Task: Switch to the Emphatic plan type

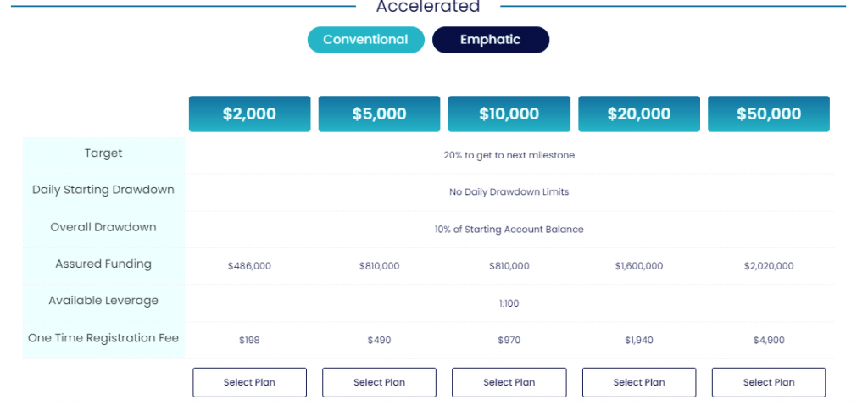Action: pyautogui.click(x=491, y=40)
